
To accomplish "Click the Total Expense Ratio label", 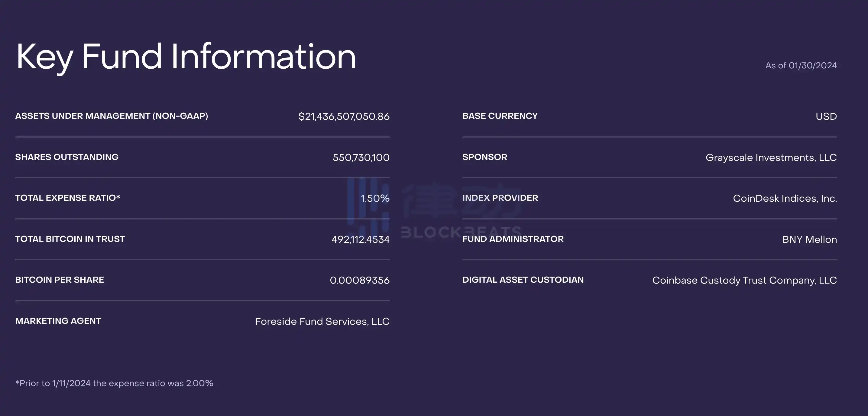I will click(67, 198).
